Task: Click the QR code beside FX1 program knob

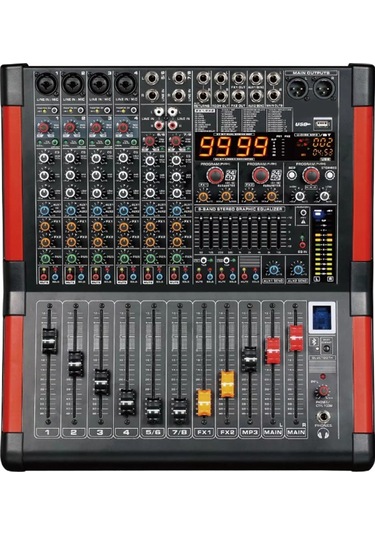Action: pos(231,175)
